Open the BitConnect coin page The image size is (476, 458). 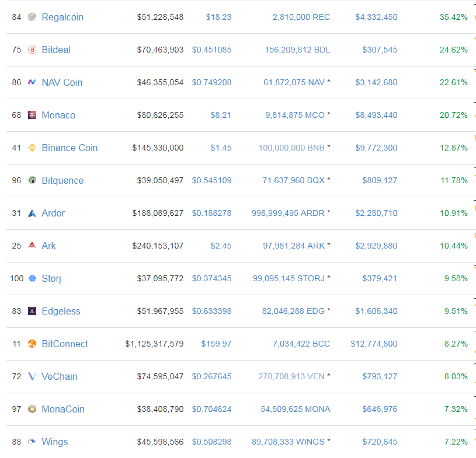click(65, 344)
